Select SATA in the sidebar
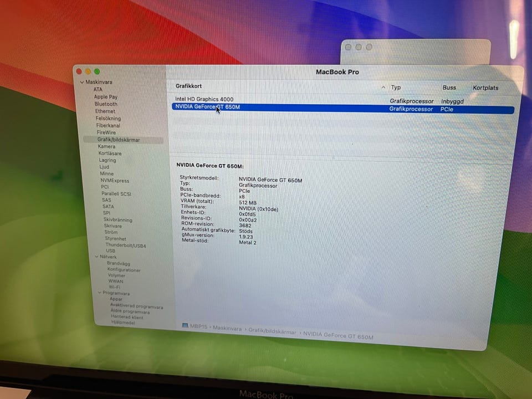 (x=108, y=206)
